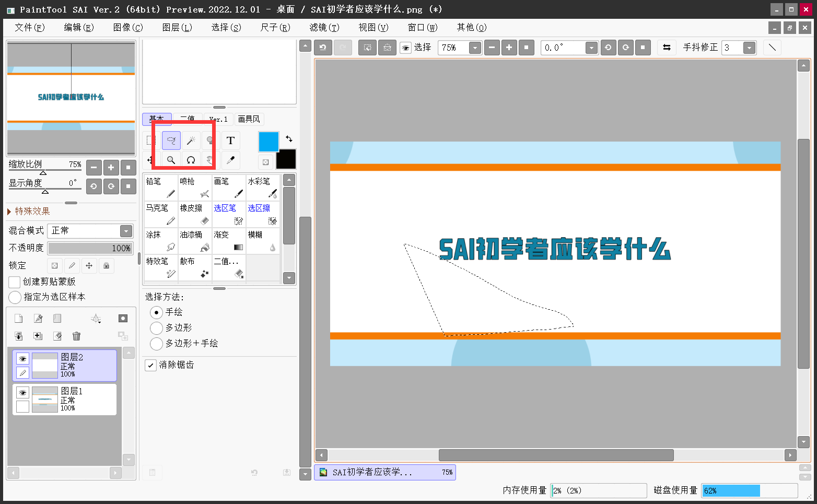
Task: Click navigator panel zoom-in plus button
Action: [x=111, y=168]
